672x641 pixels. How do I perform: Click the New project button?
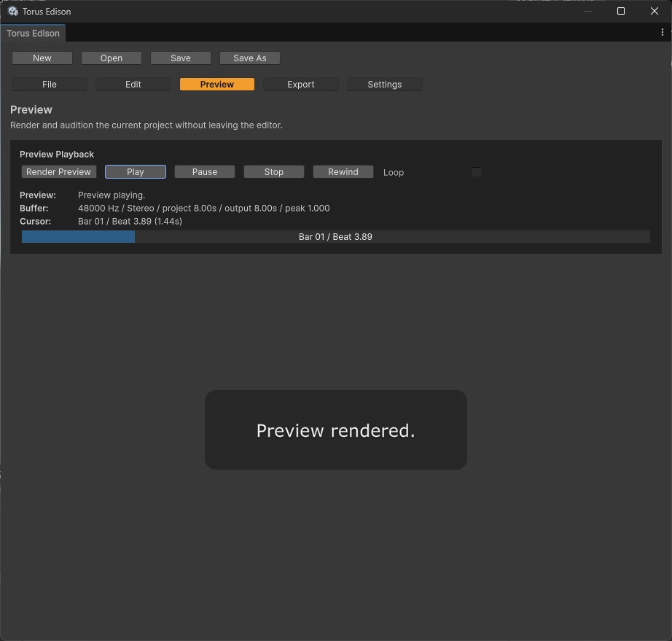pos(42,58)
